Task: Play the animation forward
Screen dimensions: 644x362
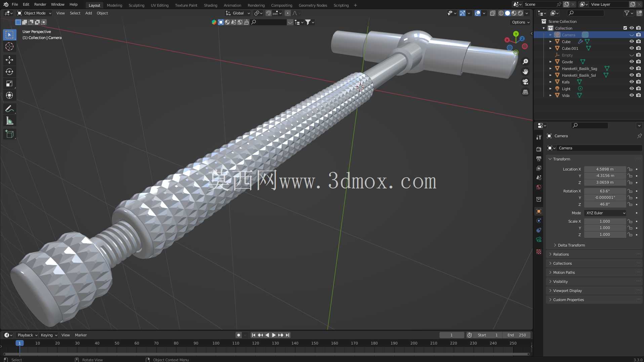Action: [x=274, y=335]
